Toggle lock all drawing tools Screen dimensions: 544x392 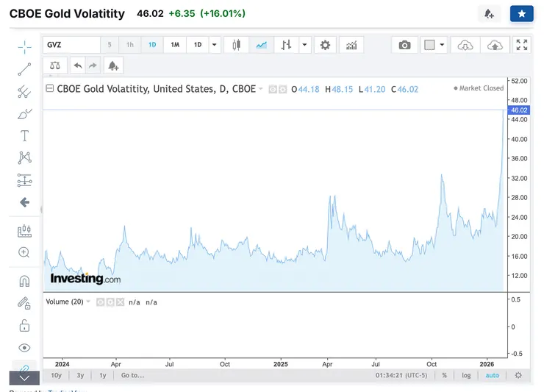24,326
